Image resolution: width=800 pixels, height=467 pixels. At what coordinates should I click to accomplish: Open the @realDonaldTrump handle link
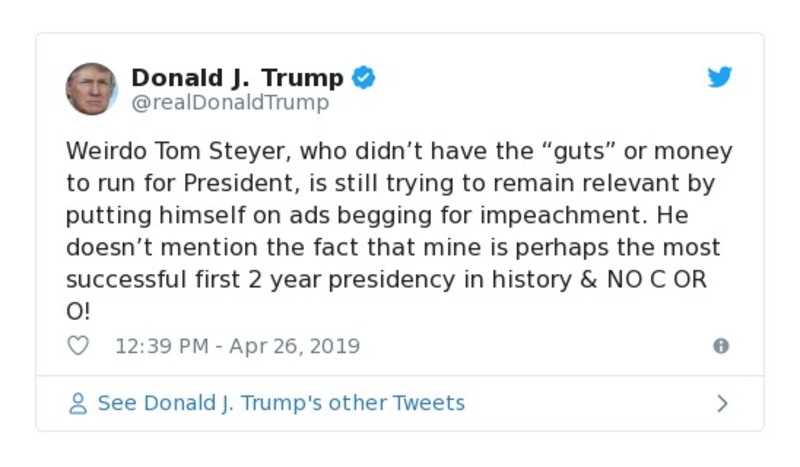[x=230, y=103]
